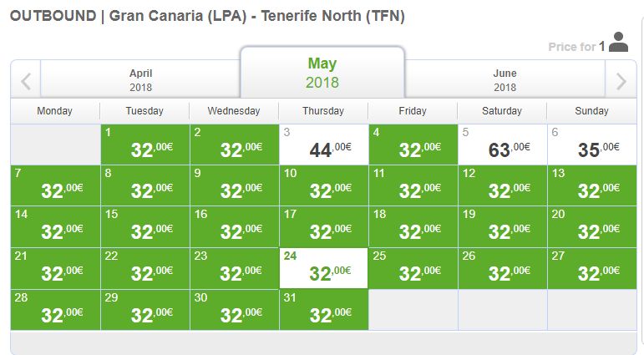Select Monday May 7 fare
Image resolution: width=644 pixels, height=355 pixels.
55,185
